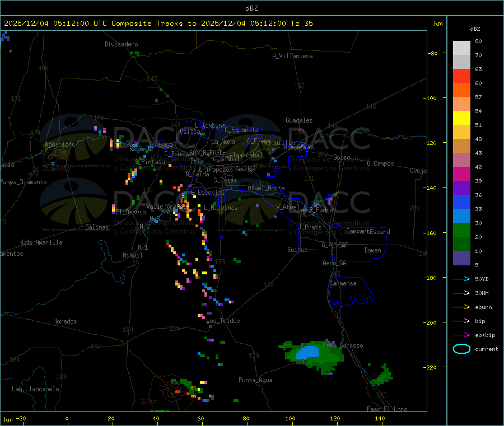Select the indigo 10–5 dBZ legend band

pos(461,258)
